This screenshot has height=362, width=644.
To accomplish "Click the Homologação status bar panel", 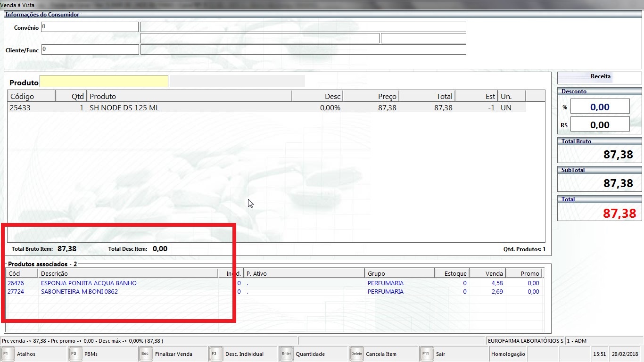I will point(508,354).
